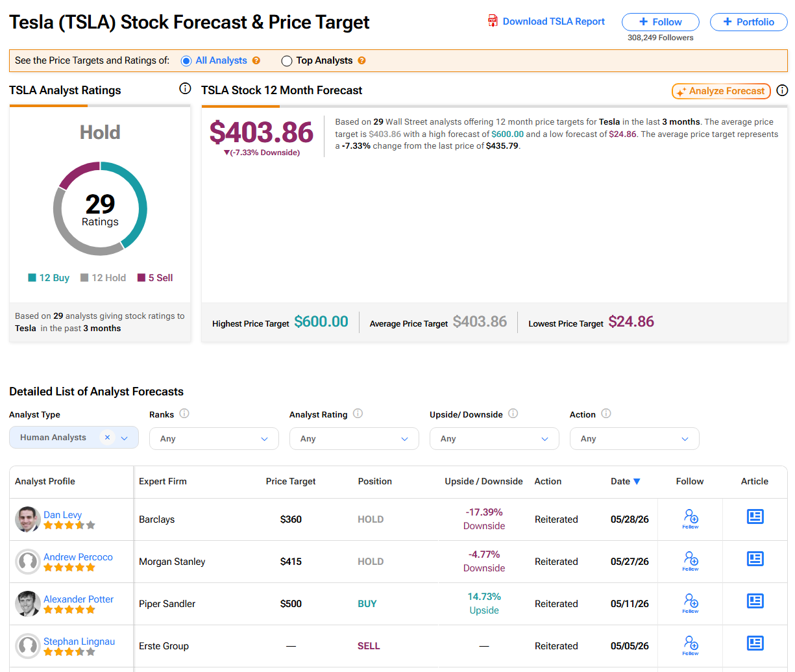
Task: Click the PDF icon beside Download TSLA Report
Action: [x=493, y=21]
